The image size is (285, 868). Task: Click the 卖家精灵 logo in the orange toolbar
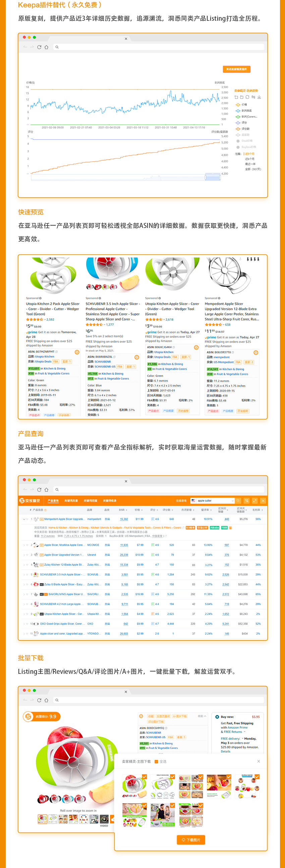click(30, 501)
